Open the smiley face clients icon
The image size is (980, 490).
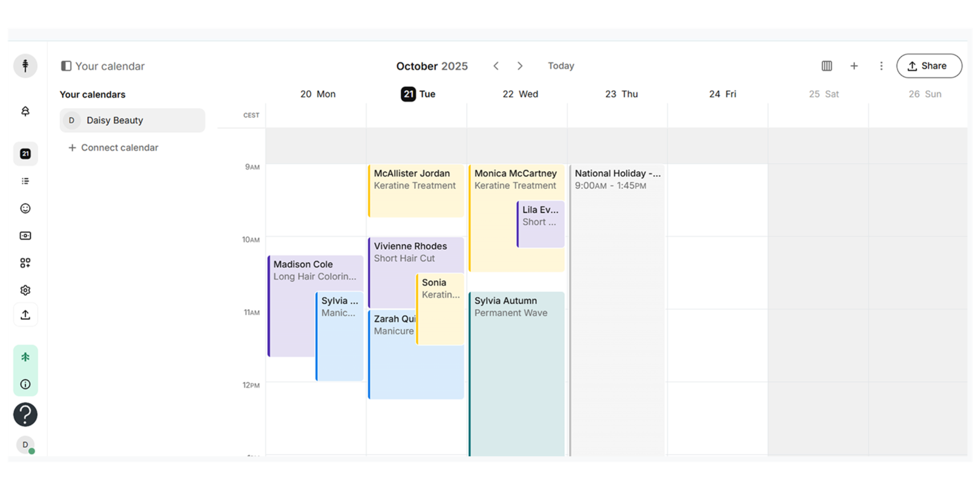coord(25,209)
